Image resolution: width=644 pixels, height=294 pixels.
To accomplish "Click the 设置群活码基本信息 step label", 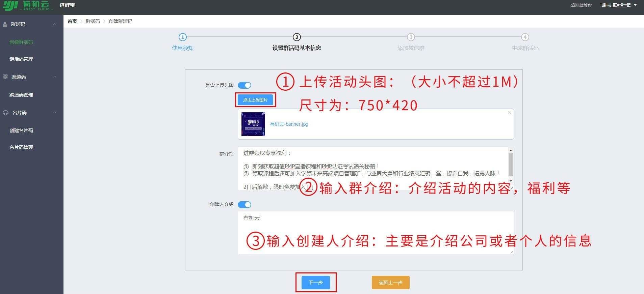I will coord(297,48).
